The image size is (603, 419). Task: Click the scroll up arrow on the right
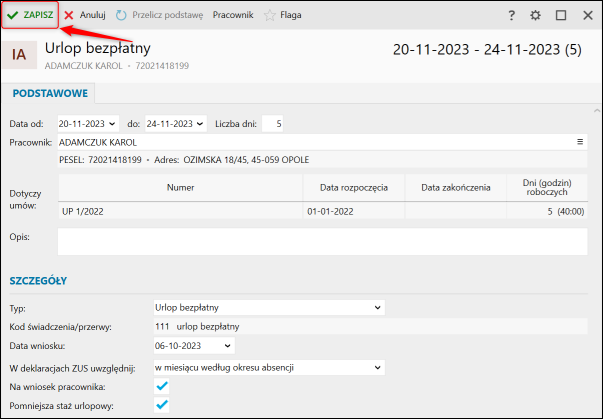tap(597, 111)
